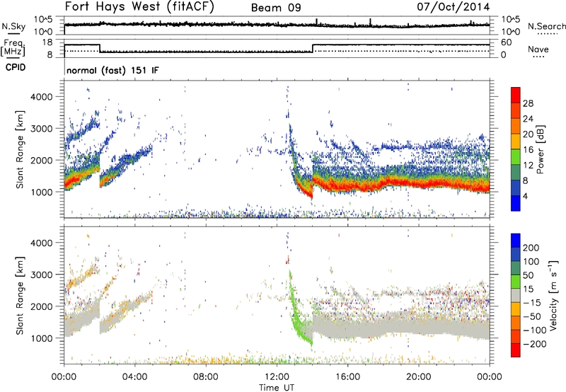Select the 'Beam 09' label
The image size is (566, 392).
[276, 8]
